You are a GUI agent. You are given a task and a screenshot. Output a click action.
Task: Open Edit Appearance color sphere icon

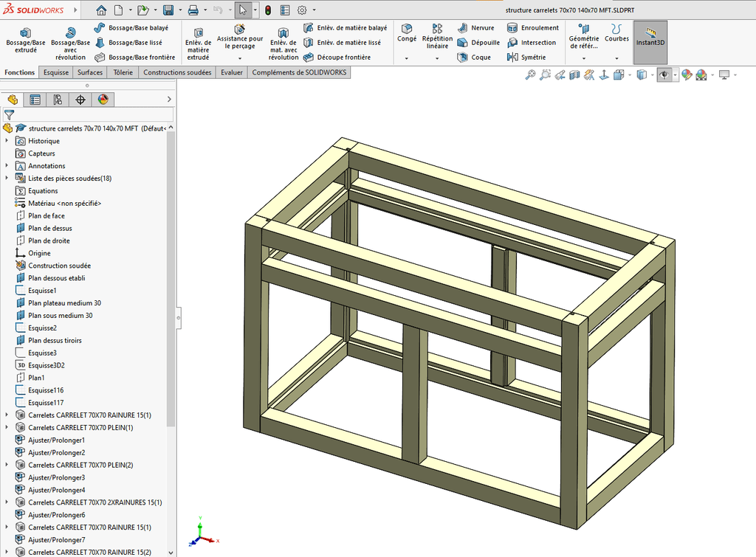pos(687,75)
